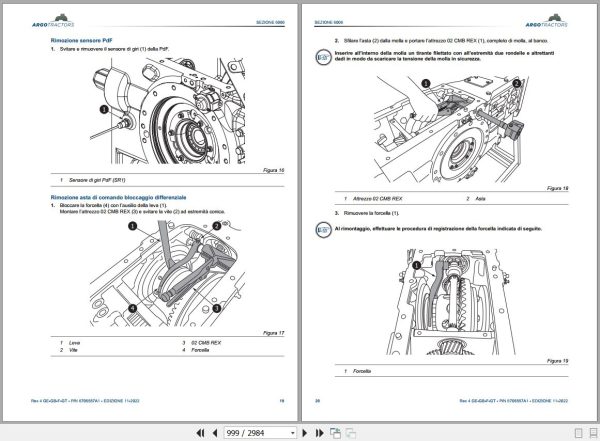Click the 'Rimozione sensore PdF' heading
The image size is (600, 441).
(x=82, y=40)
